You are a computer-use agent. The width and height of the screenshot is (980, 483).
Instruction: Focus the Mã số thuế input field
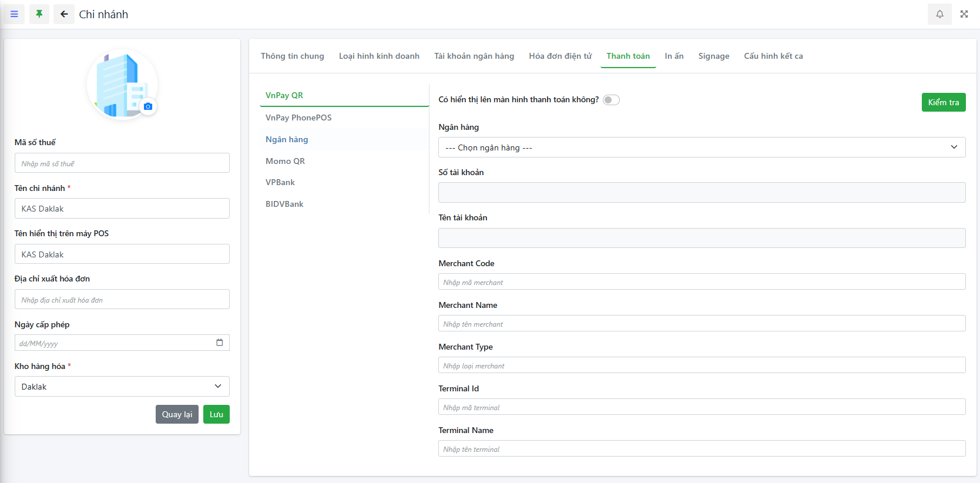pos(122,163)
